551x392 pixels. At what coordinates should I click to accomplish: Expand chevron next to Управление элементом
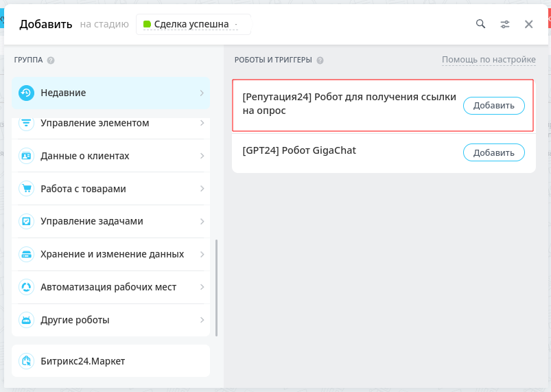point(202,123)
